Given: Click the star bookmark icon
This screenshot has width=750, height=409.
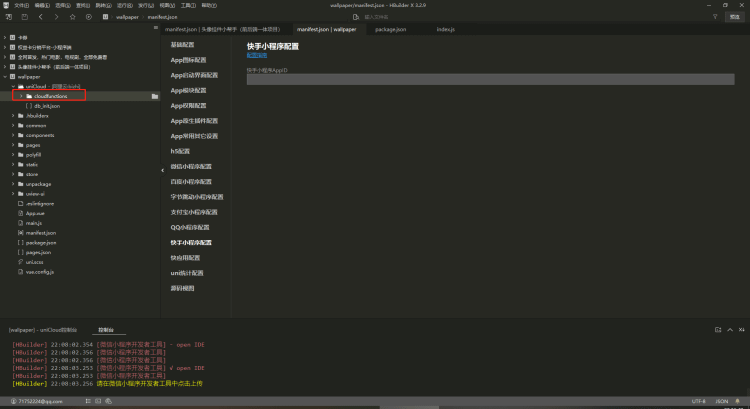Looking at the screenshot, I should pyautogui.click(x=73, y=17).
